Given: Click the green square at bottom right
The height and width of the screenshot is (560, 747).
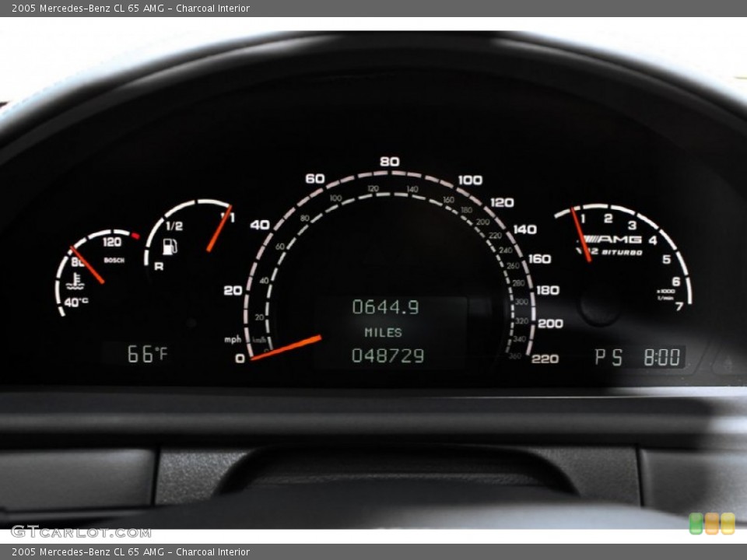Looking at the screenshot, I should 696,523.
